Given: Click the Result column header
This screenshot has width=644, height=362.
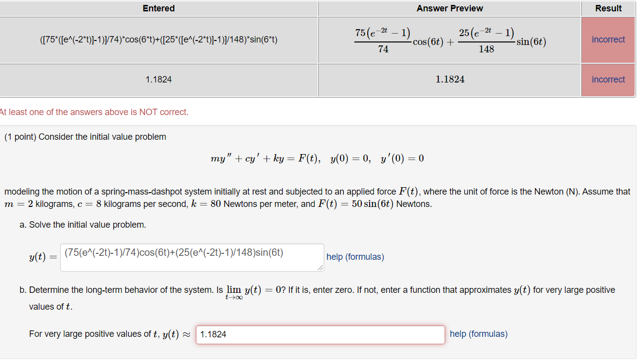Looking at the screenshot, I should click(608, 8).
